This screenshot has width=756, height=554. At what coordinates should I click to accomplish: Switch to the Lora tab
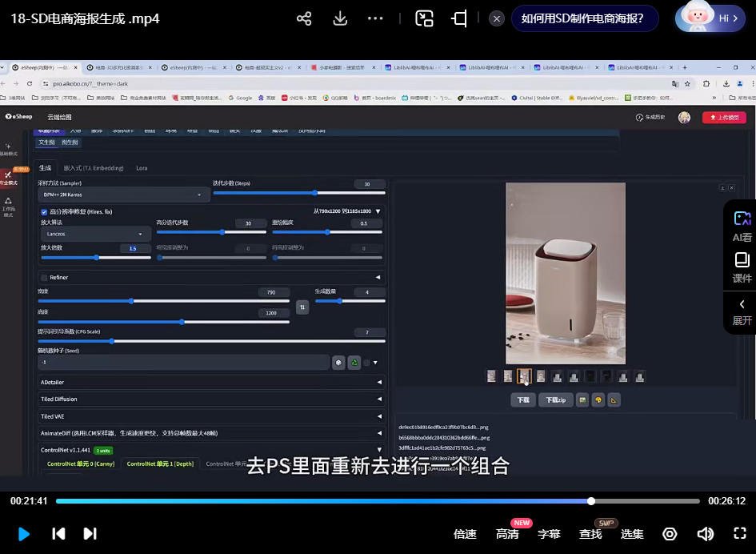pos(142,168)
